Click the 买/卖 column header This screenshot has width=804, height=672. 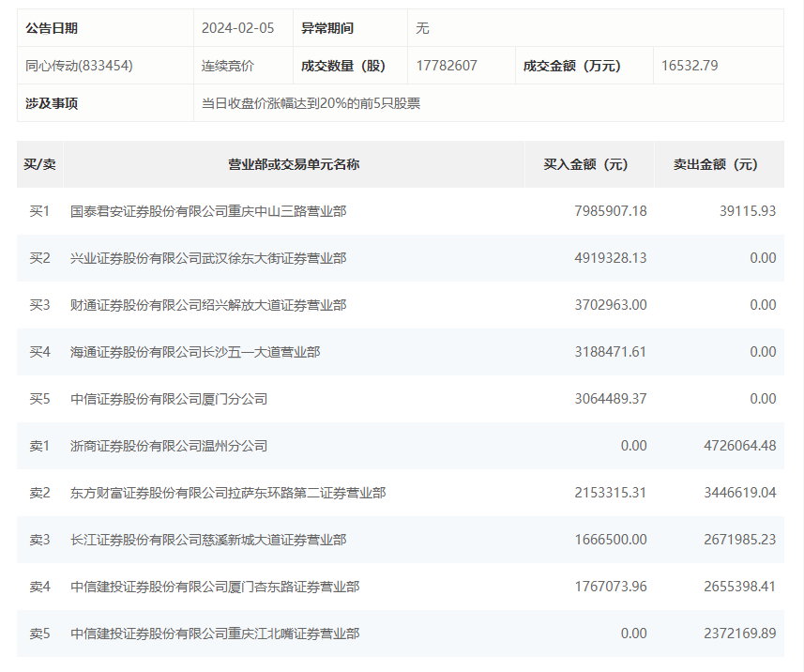coord(39,164)
